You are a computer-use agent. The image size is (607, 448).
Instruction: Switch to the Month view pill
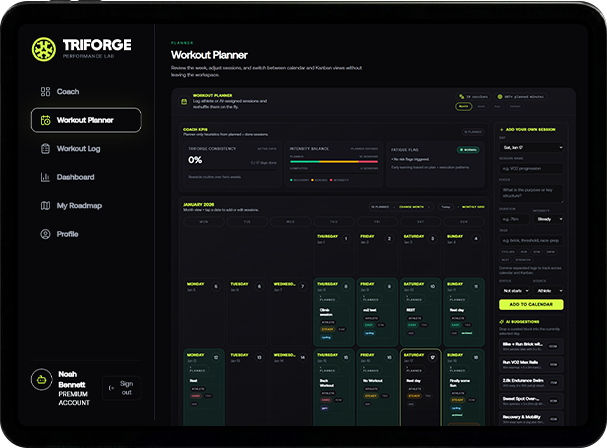point(464,105)
